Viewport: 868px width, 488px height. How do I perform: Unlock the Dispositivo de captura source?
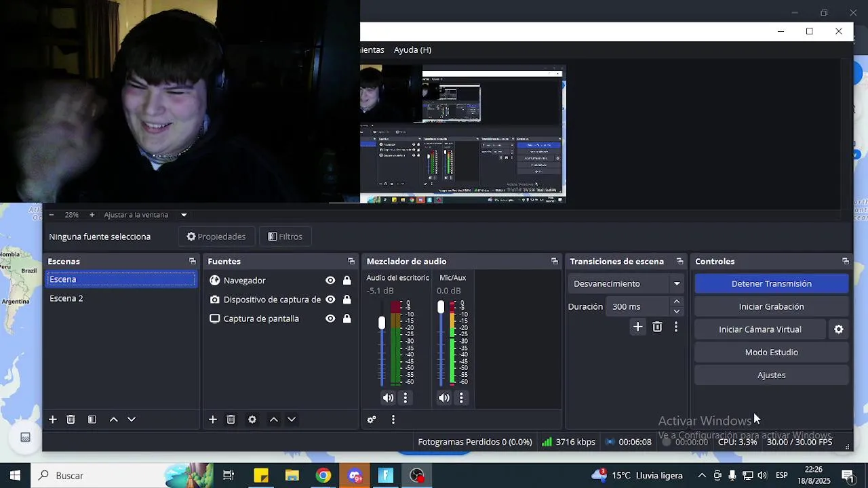point(347,300)
